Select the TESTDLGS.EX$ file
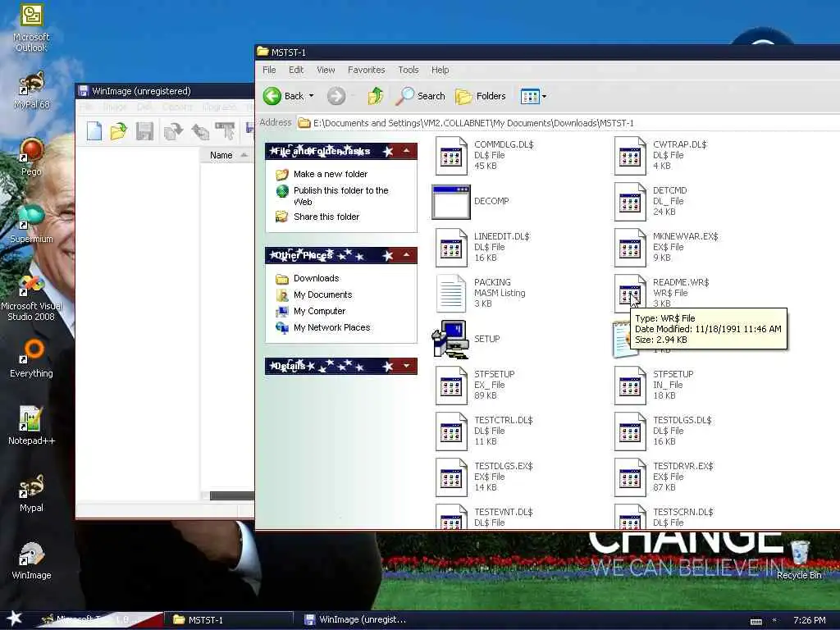 tap(451, 477)
